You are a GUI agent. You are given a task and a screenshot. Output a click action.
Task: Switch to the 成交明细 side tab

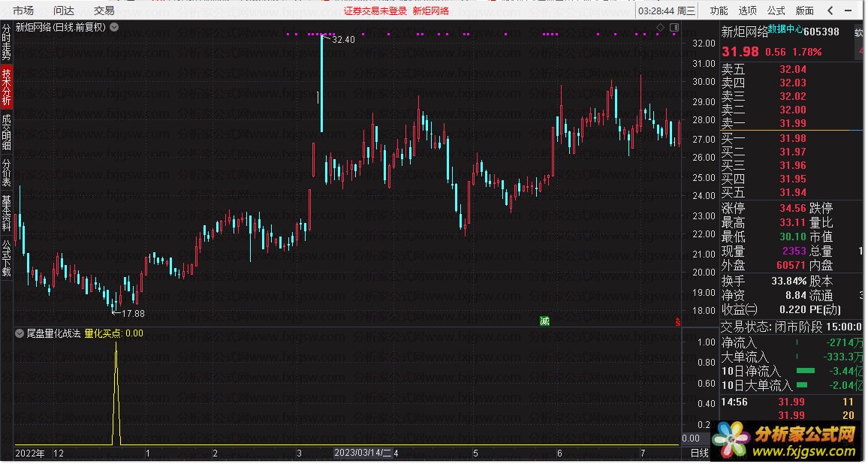click(6, 132)
